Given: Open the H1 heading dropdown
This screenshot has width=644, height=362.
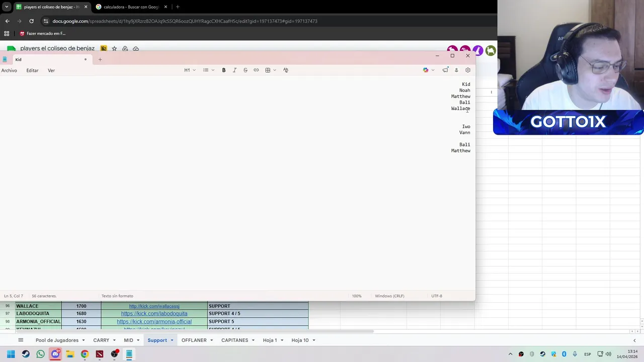Looking at the screenshot, I should (x=190, y=70).
